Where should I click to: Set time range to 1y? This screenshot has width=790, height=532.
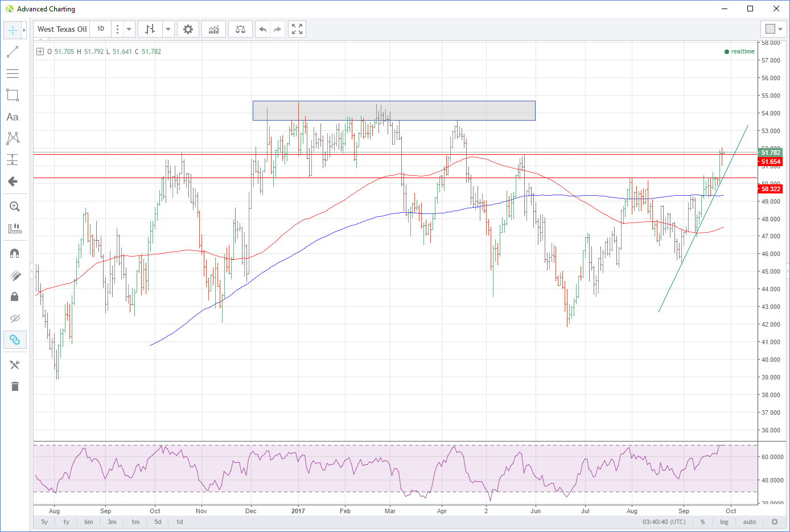[x=66, y=522]
